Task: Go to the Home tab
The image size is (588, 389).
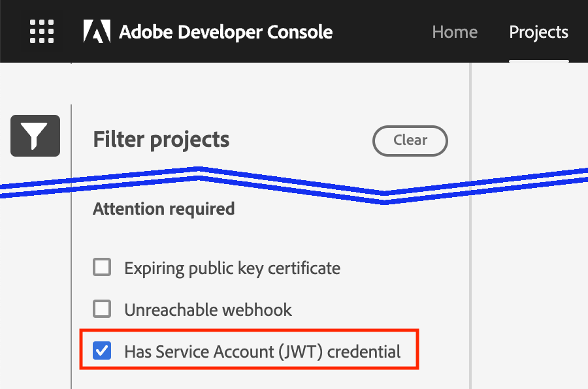Action: (x=455, y=32)
